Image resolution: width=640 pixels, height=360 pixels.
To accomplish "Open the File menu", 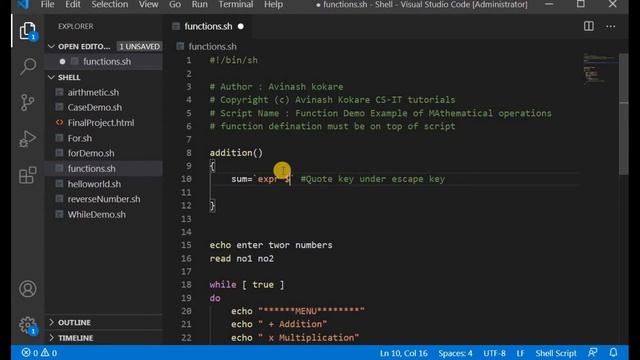I will click(47, 4).
